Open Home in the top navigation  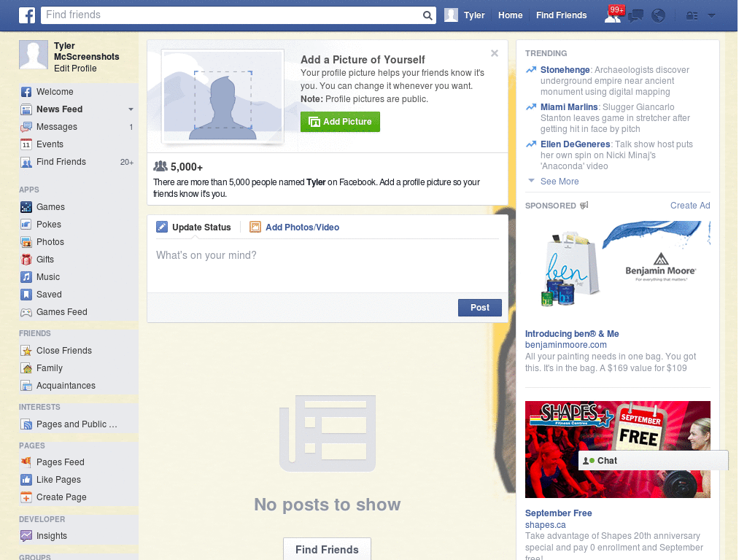coord(510,15)
